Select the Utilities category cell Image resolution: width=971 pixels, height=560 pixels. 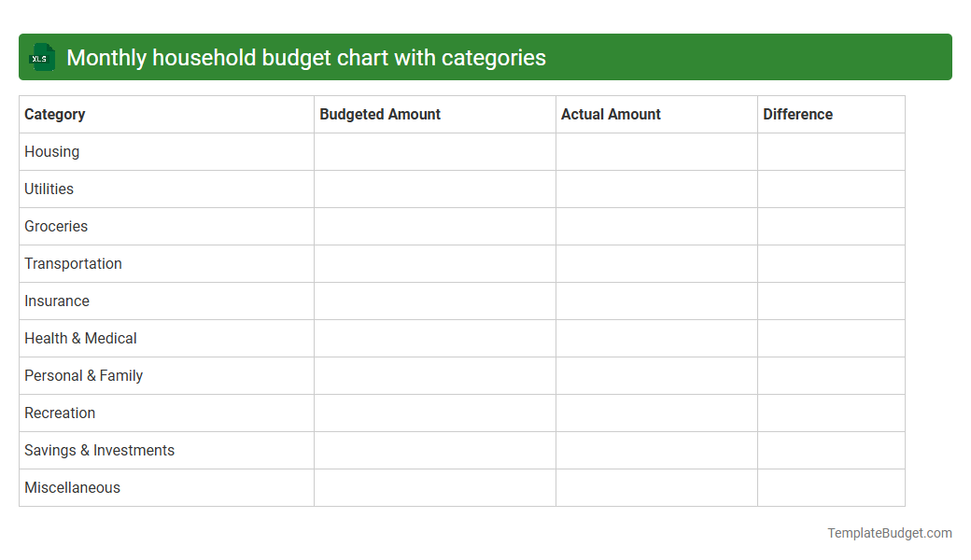click(49, 189)
